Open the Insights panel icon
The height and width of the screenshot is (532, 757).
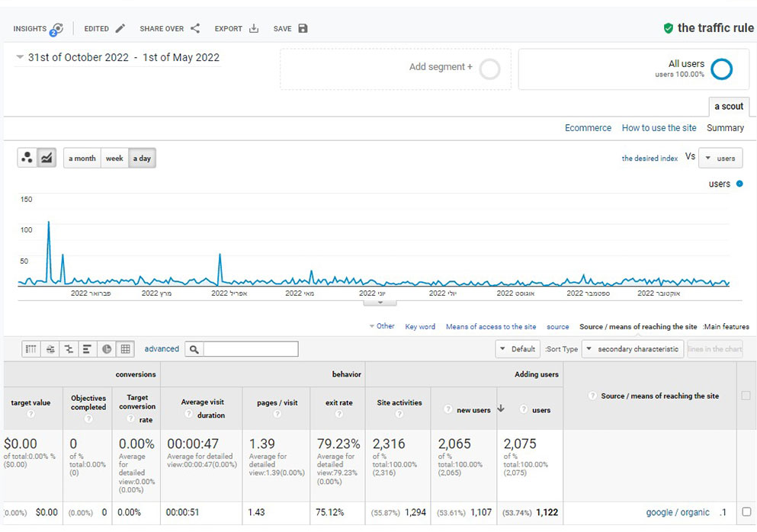point(56,29)
